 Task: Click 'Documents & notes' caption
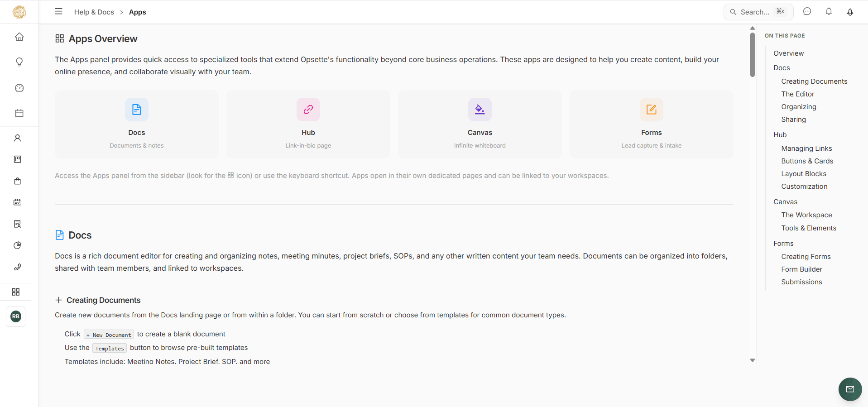coord(137,146)
